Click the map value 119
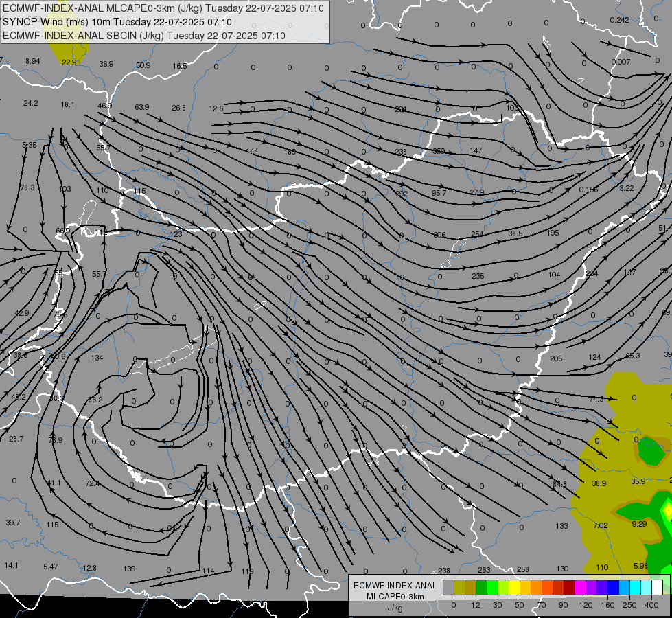The height and width of the screenshot is (618, 672). point(247,571)
